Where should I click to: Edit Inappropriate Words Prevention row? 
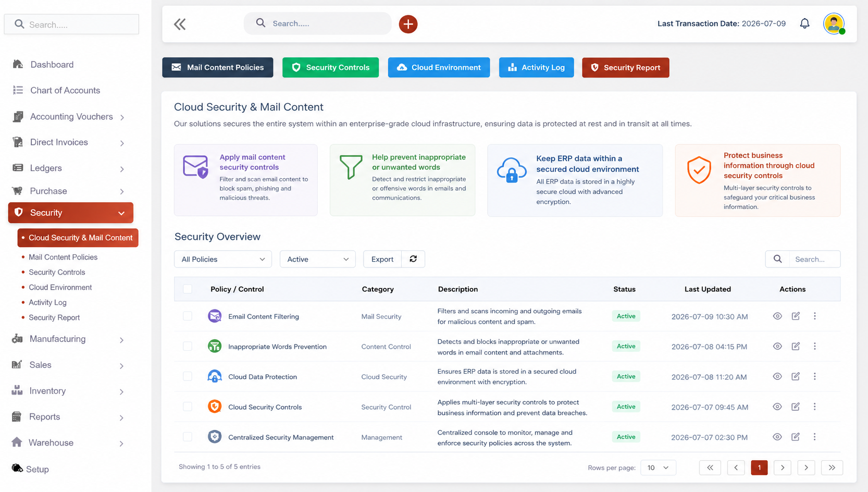coord(796,346)
